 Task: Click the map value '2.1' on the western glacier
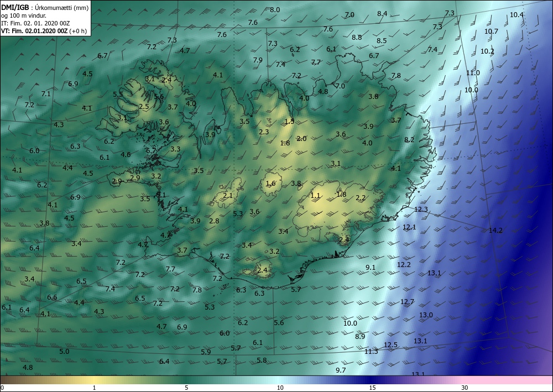pyautogui.click(x=228, y=195)
